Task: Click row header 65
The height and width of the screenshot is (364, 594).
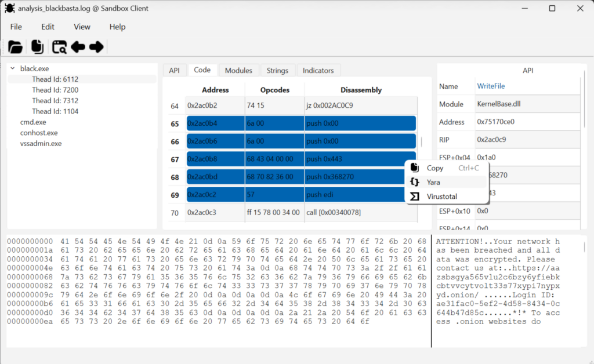Action: tap(175, 123)
